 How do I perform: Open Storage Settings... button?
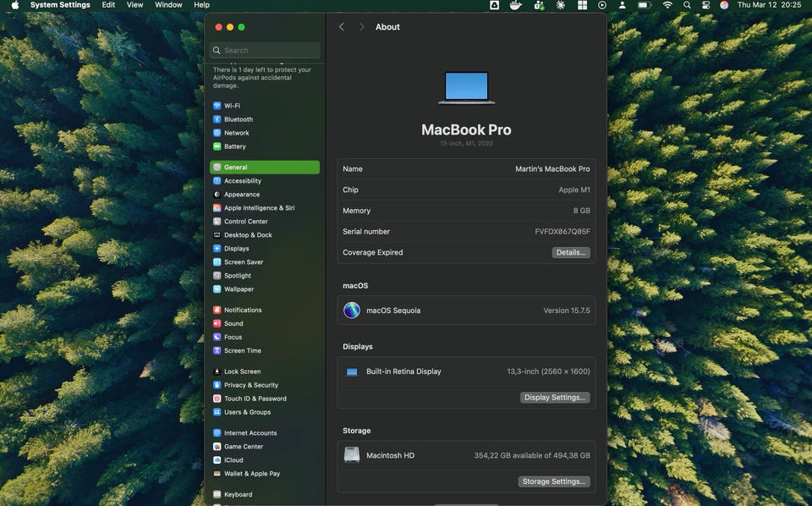[x=554, y=481]
